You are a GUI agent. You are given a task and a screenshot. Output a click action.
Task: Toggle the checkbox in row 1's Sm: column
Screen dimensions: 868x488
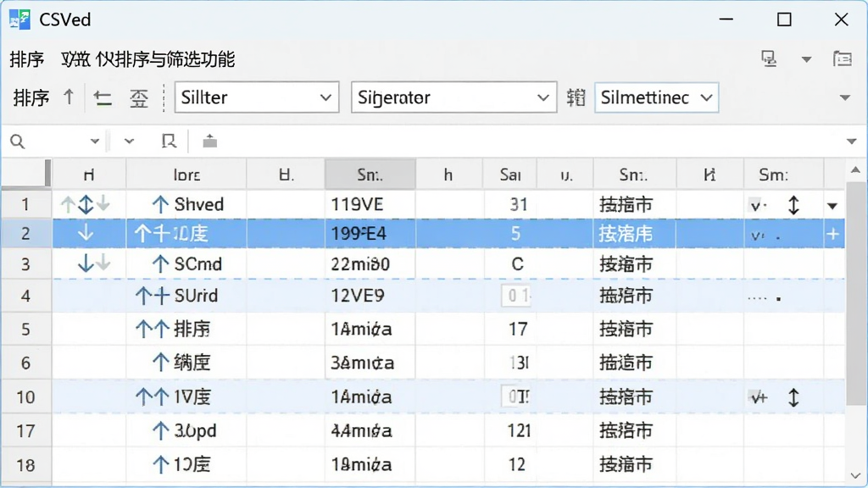[x=756, y=206]
